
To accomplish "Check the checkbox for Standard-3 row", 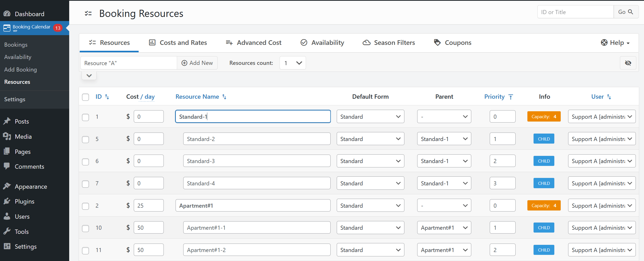I will tap(86, 162).
